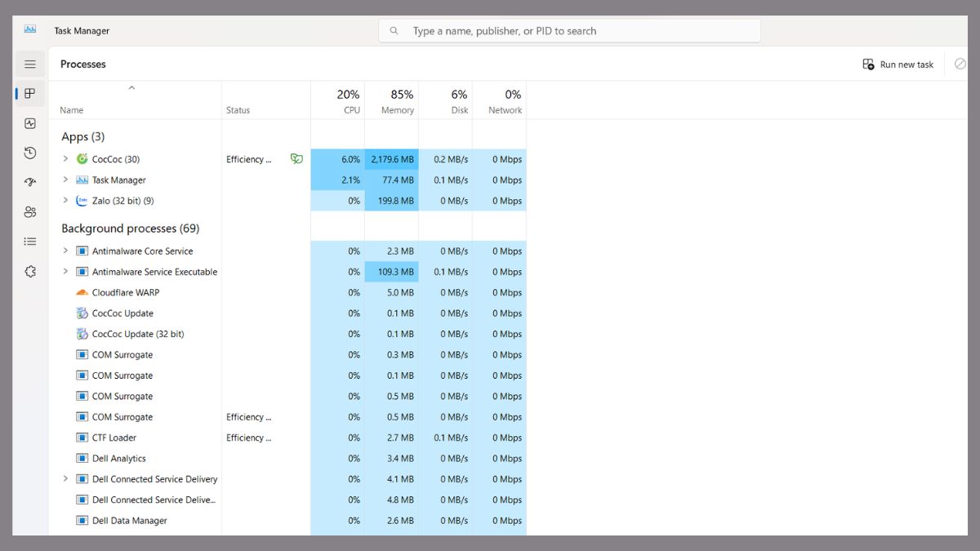Select the CocCoc Update process
This screenshot has height=551, width=980.
(x=287, y=313)
